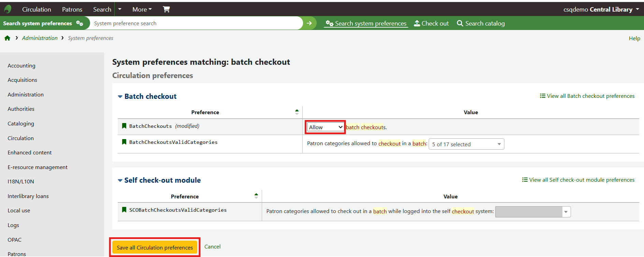644x257 pixels.
Task: Click the Koha leaf logo
Action: tap(8, 9)
